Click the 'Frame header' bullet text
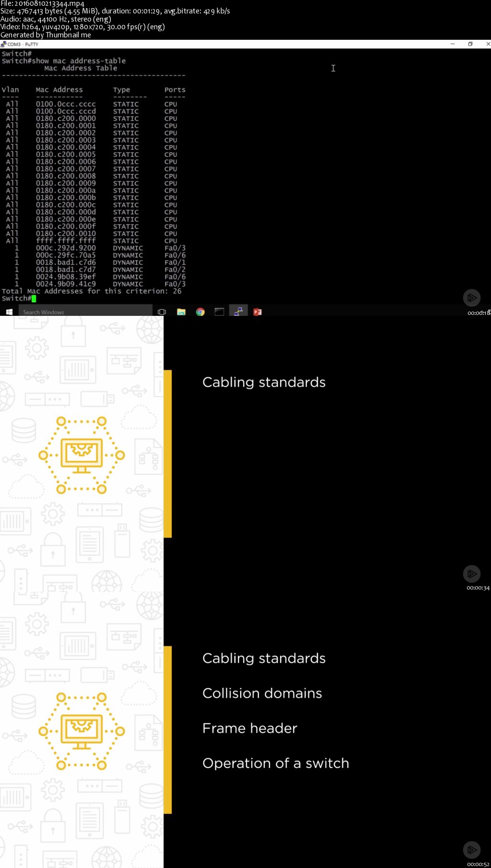This screenshot has height=868, width=491. [250, 728]
